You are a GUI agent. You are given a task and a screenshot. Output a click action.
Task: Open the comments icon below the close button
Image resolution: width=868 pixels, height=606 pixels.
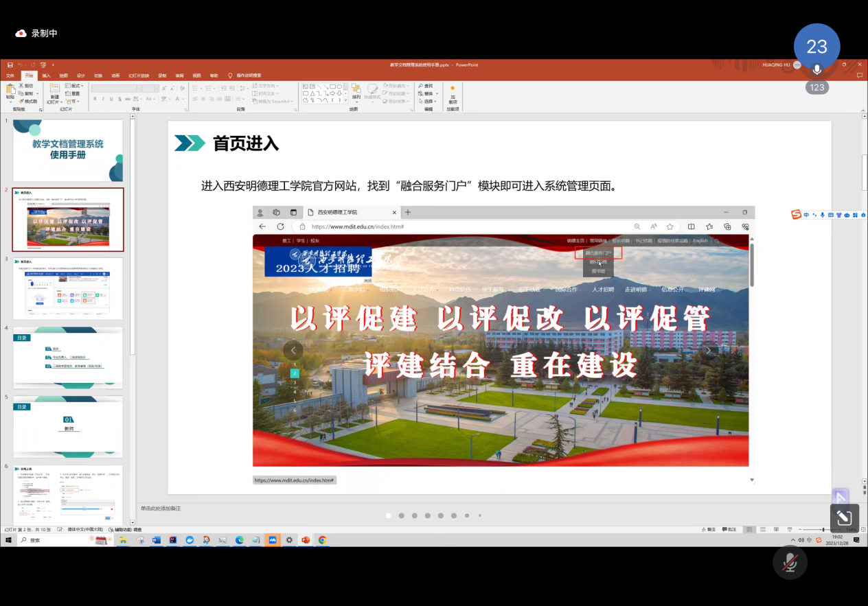click(x=859, y=75)
